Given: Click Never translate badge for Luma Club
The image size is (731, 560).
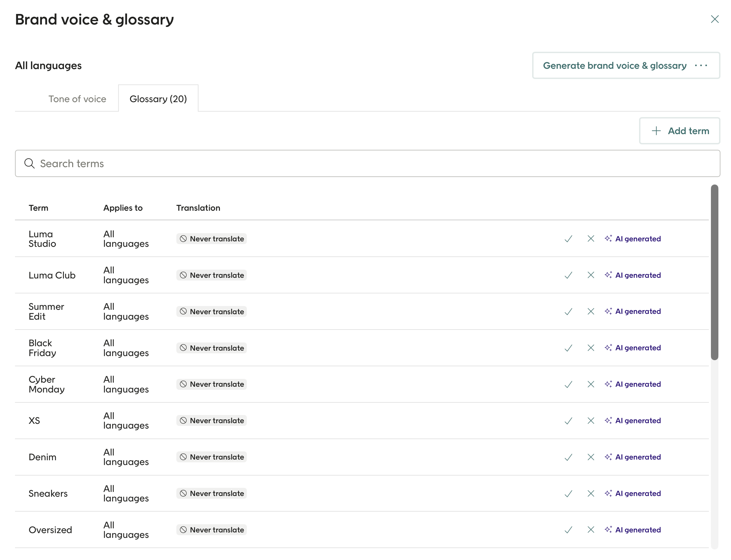Looking at the screenshot, I should coord(211,275).
